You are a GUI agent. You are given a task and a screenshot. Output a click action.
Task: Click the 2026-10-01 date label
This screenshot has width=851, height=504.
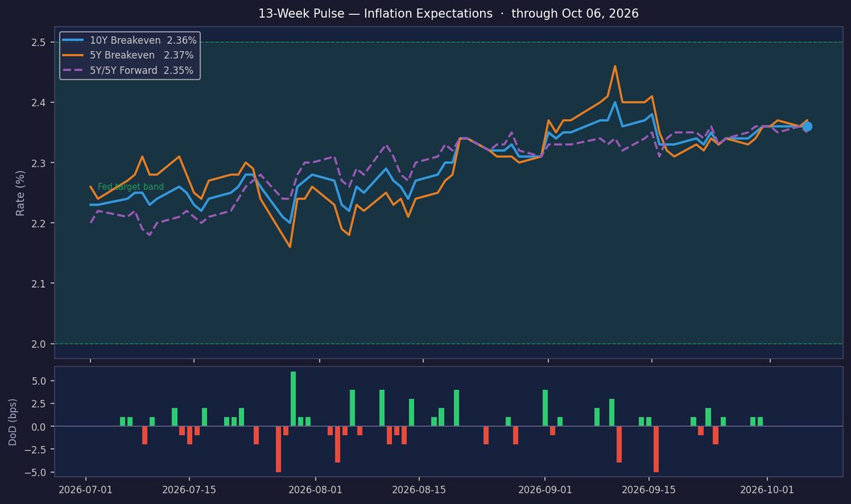click(767, 489)
